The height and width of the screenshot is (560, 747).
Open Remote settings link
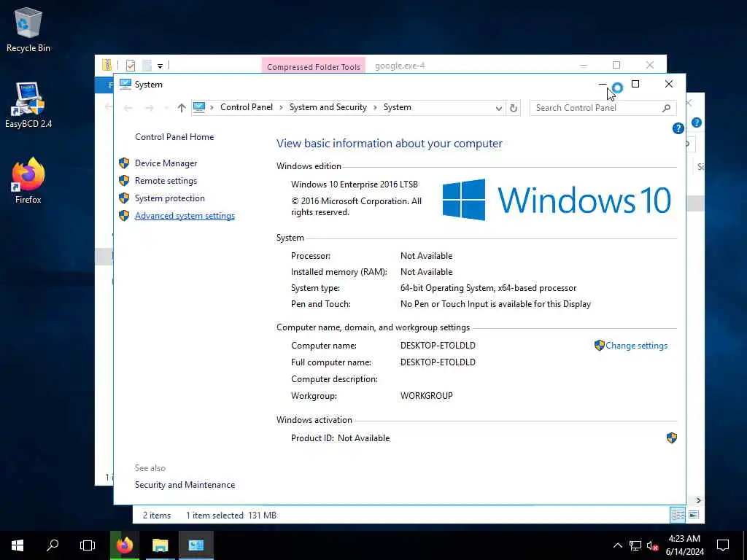(166, 181)
